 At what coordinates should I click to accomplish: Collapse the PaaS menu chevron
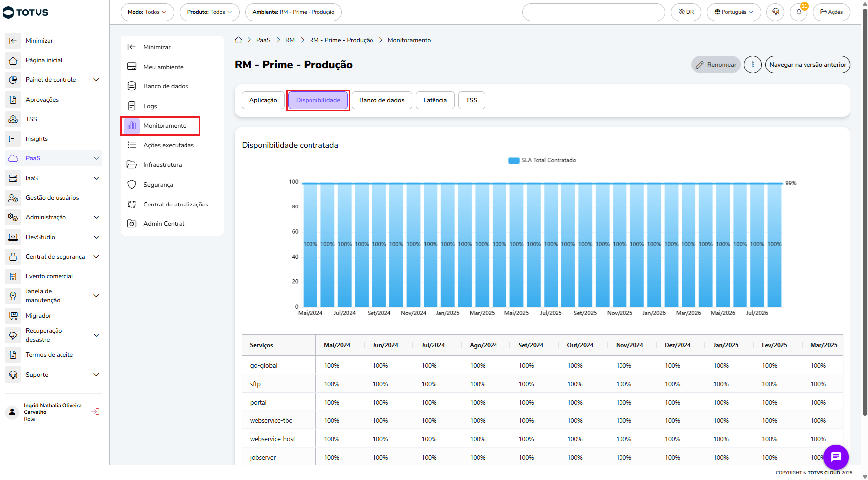(96, 158)
